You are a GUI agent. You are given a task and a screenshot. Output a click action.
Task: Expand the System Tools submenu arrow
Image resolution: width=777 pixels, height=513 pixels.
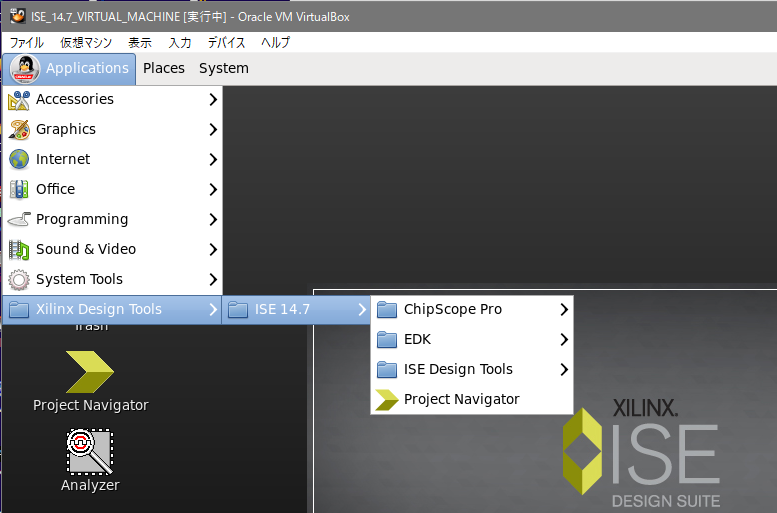click(213, 280)
